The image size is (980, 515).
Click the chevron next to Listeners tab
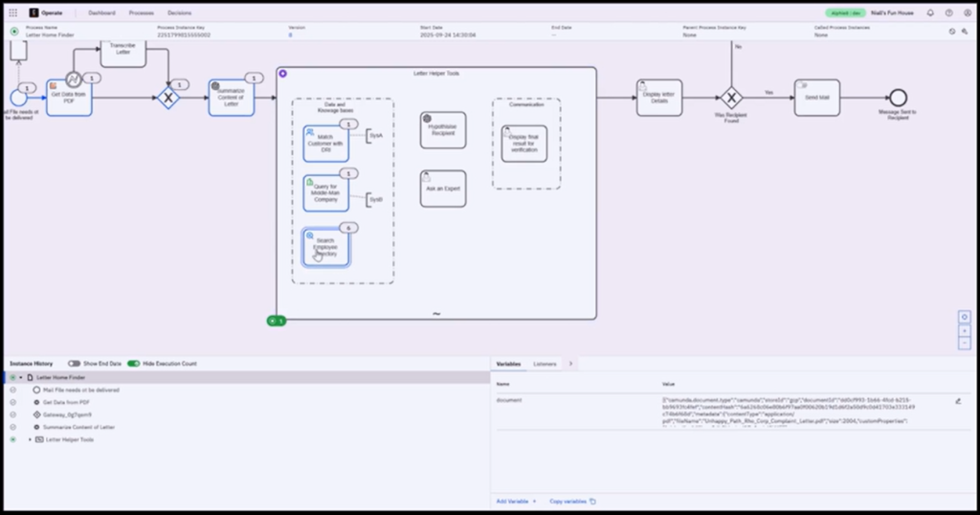[571, 364]
